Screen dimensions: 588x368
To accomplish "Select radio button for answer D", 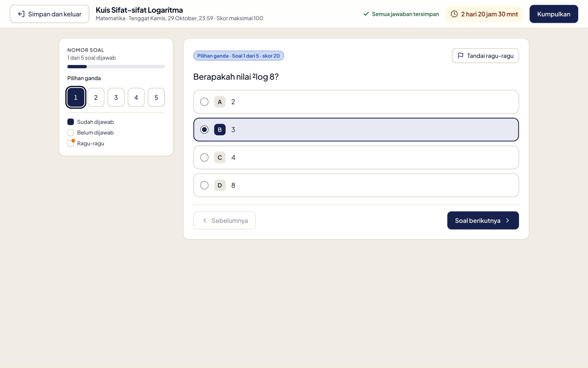I will click(x=204, y=185).
